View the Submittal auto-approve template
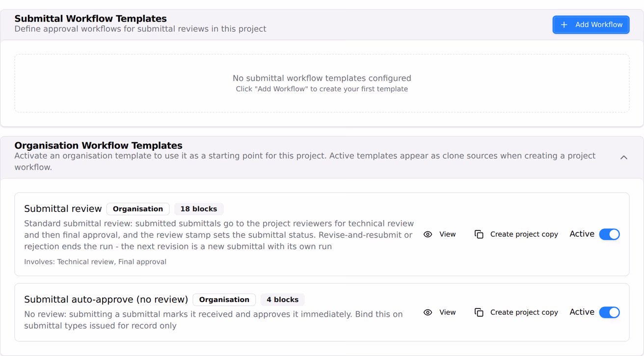 point(440,312)
